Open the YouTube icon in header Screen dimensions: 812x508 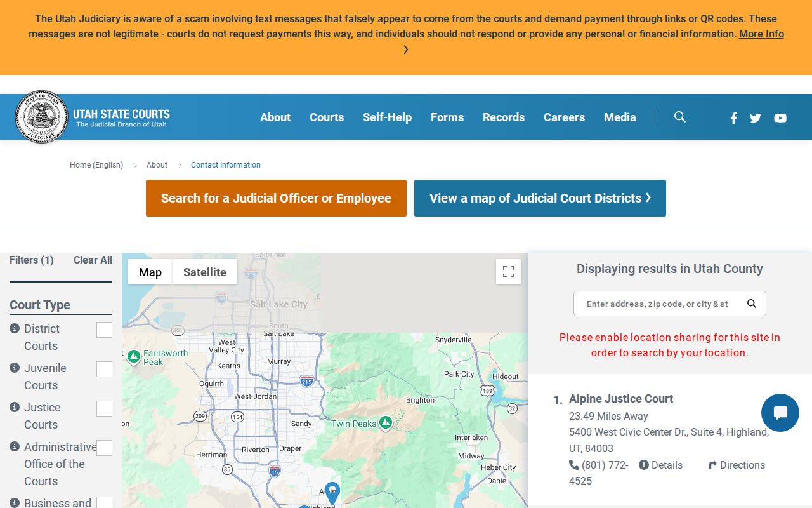(780, 117)
